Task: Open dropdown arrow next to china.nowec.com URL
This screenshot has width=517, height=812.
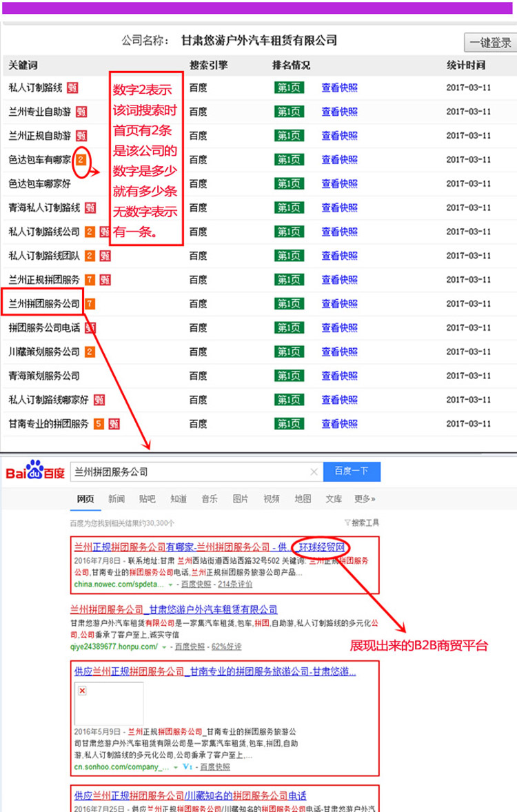Action: 170,585
